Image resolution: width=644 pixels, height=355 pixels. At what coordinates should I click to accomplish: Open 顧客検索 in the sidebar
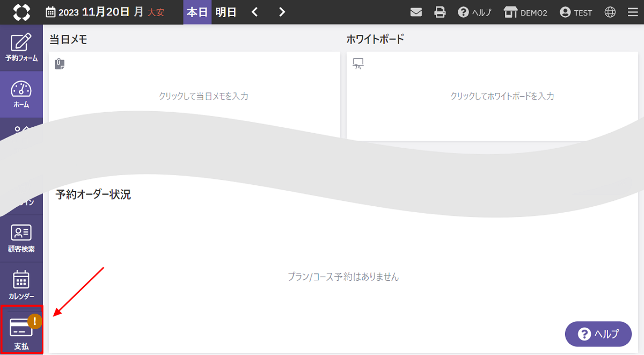click(x=21, y=238)
